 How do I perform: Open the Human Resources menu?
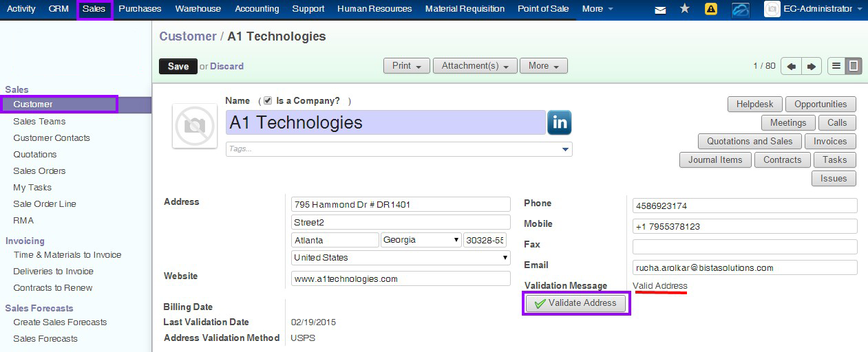pos(374,9)
